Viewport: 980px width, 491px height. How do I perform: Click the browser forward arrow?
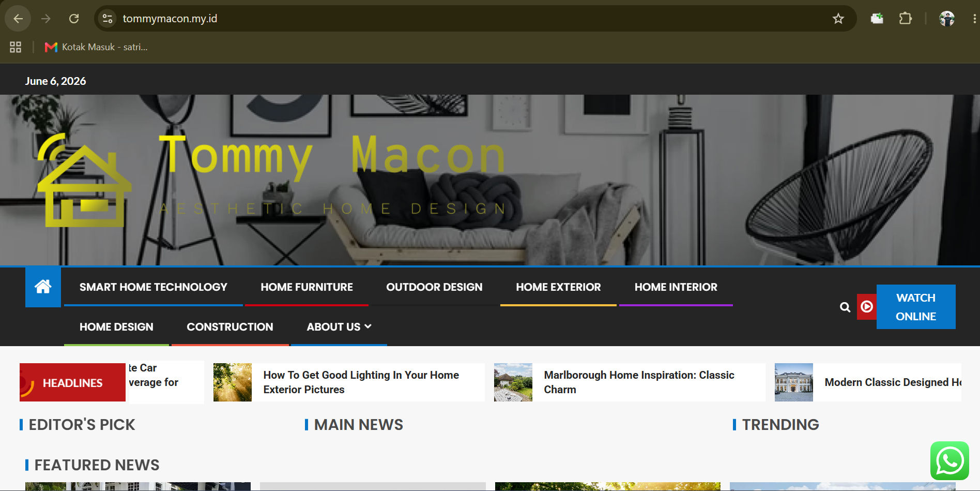pos(46,19)
